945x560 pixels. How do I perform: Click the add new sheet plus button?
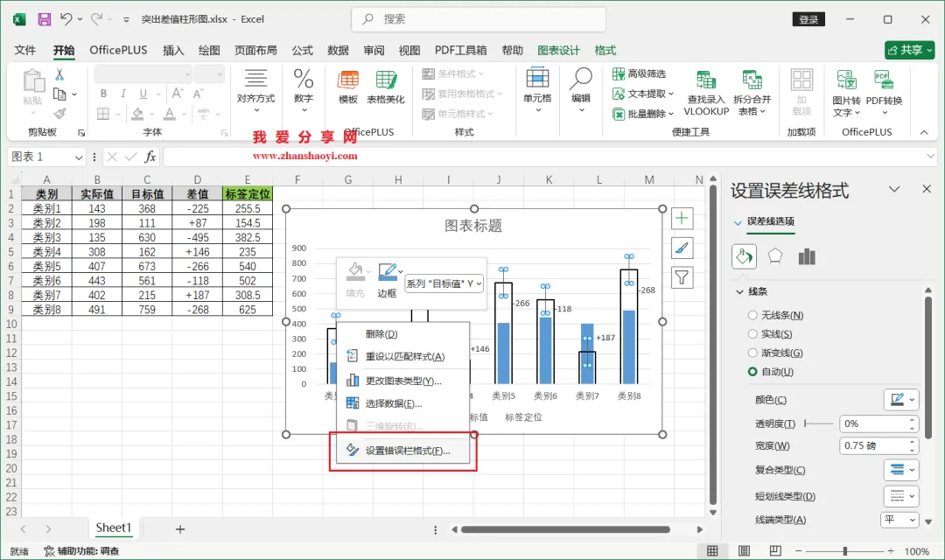coord(179,529)
